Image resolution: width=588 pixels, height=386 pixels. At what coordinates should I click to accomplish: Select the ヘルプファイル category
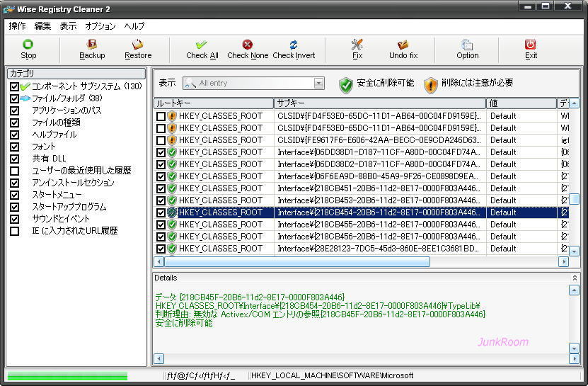[x=54, y=135]
